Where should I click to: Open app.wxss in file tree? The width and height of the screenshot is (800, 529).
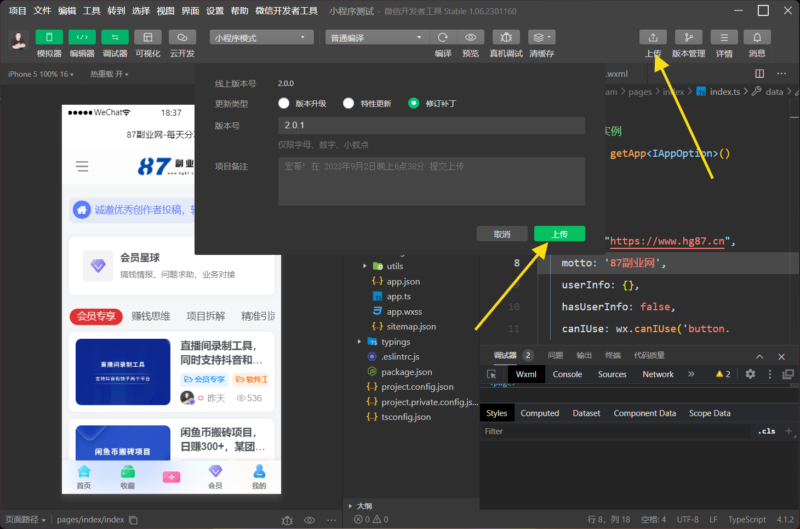(x=397, y=312)
